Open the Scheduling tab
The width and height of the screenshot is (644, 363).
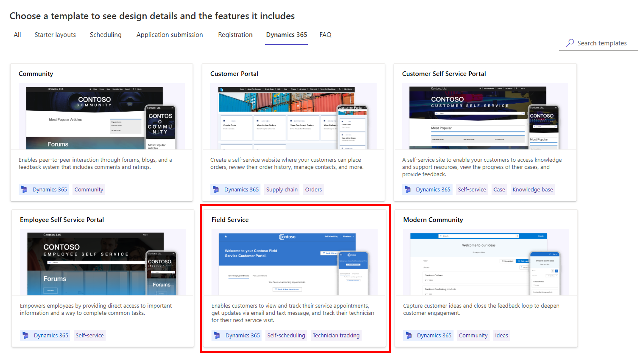pyautogui.click(x=106, y=35)
